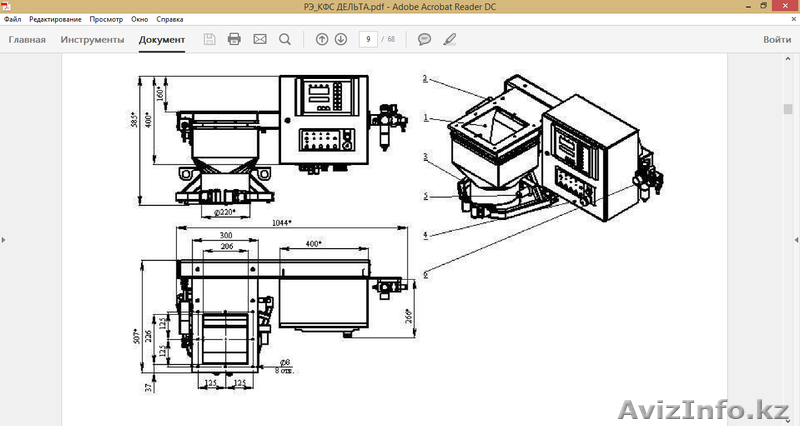800x426 pixels.
Task: Switch to the Инструменты tab
Action: click(x=92, y=40)
